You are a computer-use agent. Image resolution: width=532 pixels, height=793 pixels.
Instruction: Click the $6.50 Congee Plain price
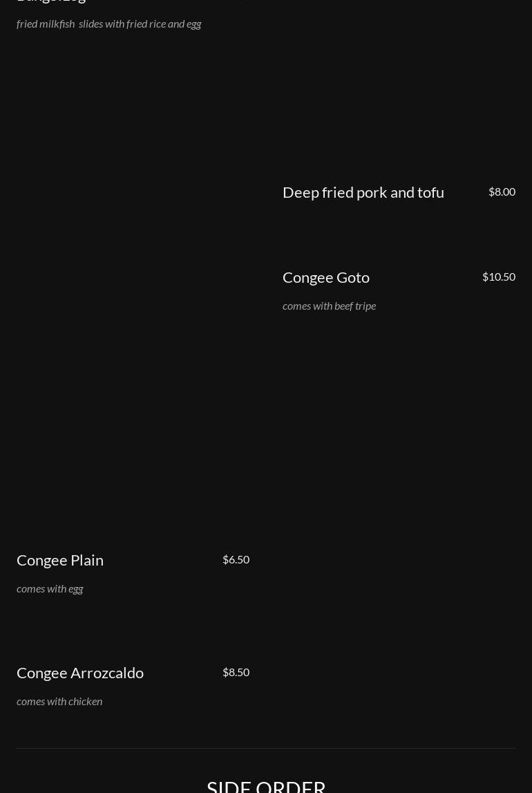tap(236, 559)
